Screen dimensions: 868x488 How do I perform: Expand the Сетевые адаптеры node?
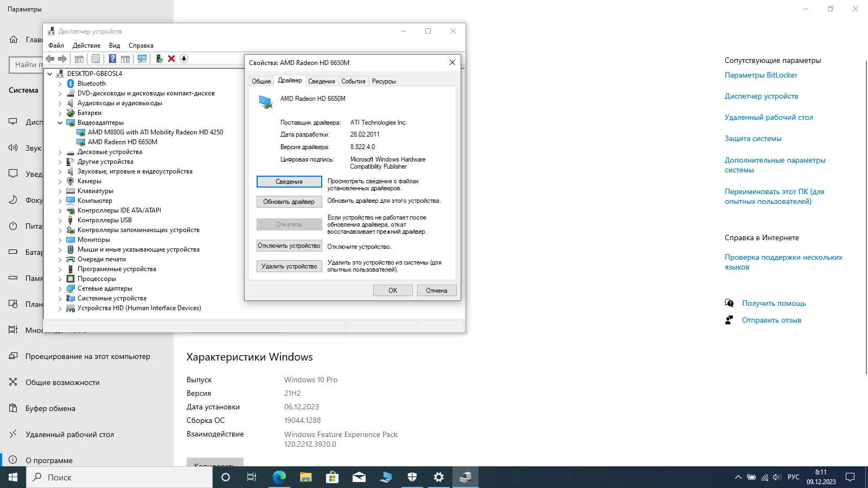click(60, 288)
